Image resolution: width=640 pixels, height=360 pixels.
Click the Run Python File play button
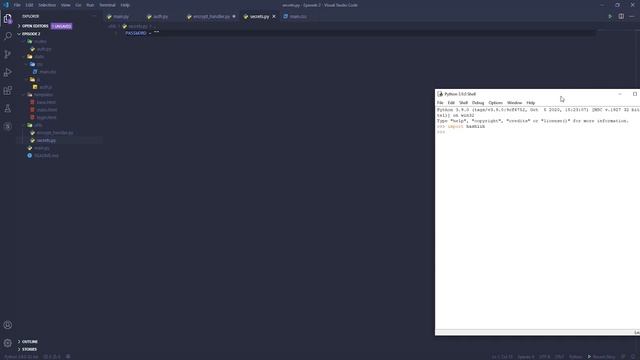point(610,16)
